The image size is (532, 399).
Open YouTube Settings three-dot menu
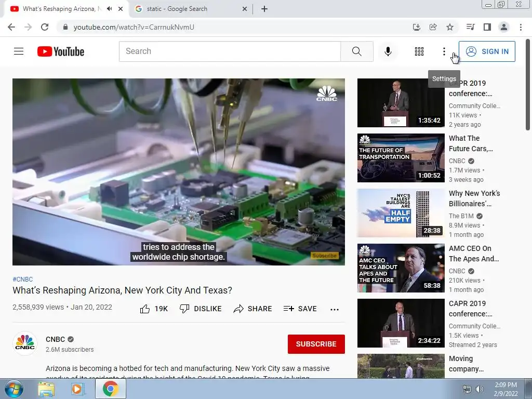pyautogui.click(x=444, y=51)
